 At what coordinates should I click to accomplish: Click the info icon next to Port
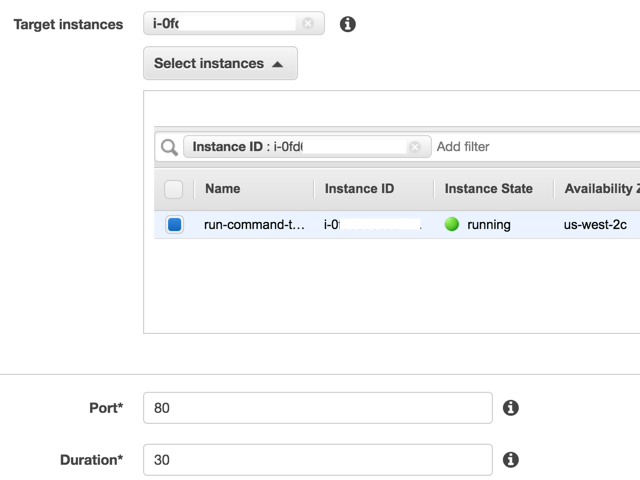pyautogui.click(x=510, y=408)
